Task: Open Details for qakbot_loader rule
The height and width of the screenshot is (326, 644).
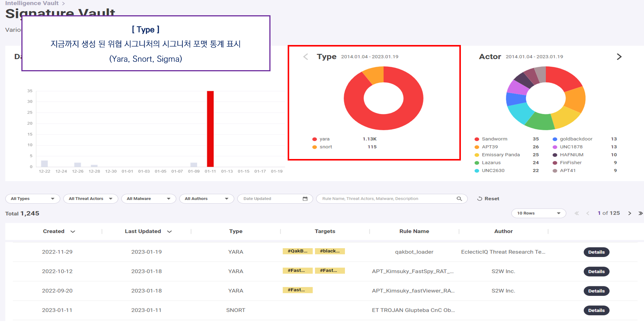Action: coord(596,252)
